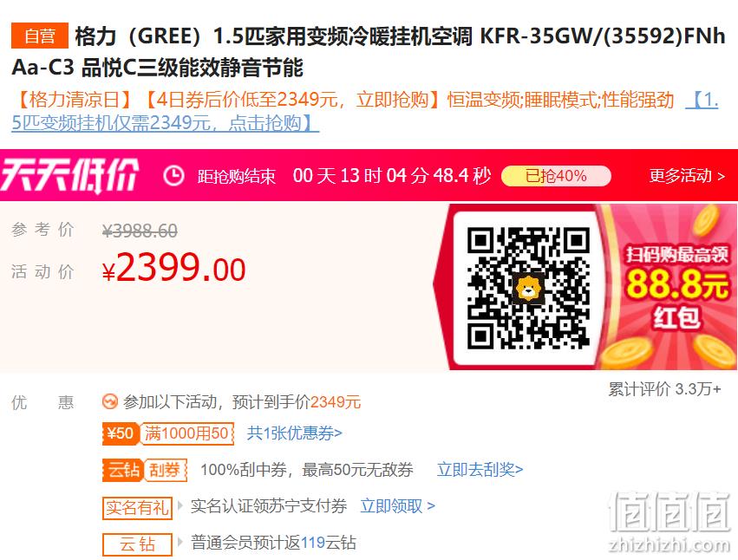Click the QR code image

point(528,288)
